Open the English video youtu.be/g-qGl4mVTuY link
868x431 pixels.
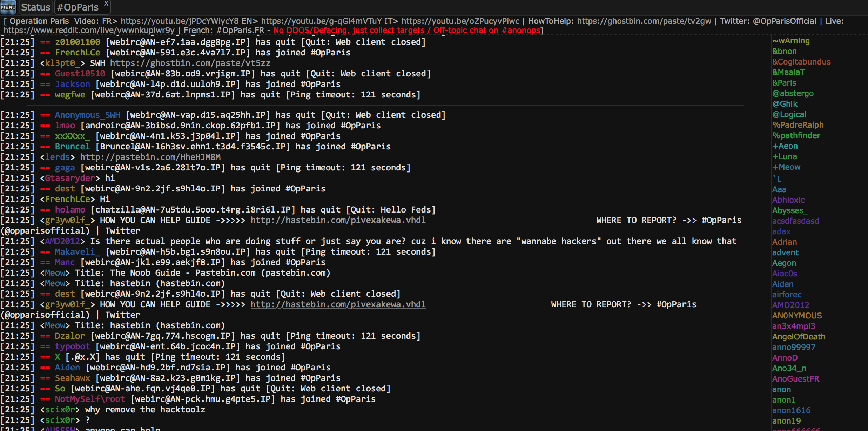coord(321,21)
